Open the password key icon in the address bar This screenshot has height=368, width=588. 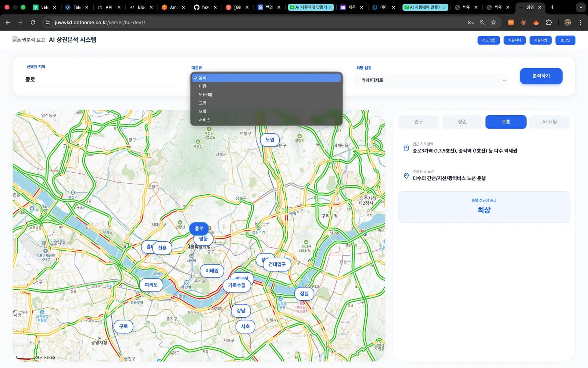click(x=471, y=22)
